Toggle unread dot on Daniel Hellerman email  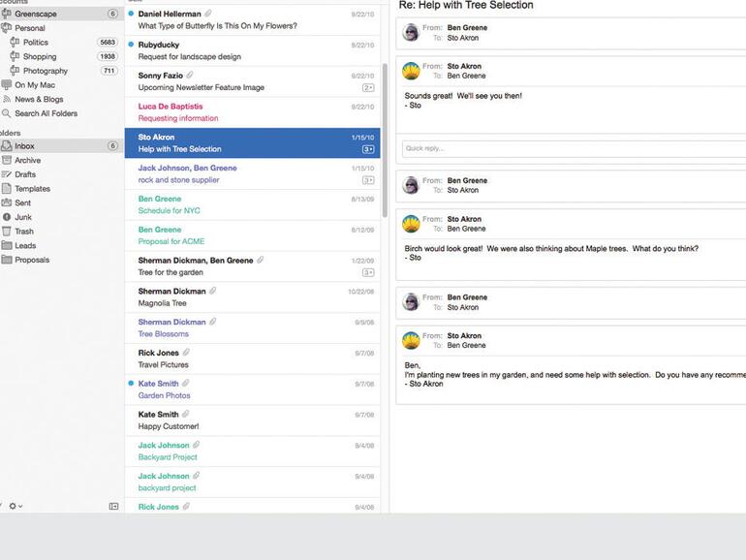tap(131, 14)
